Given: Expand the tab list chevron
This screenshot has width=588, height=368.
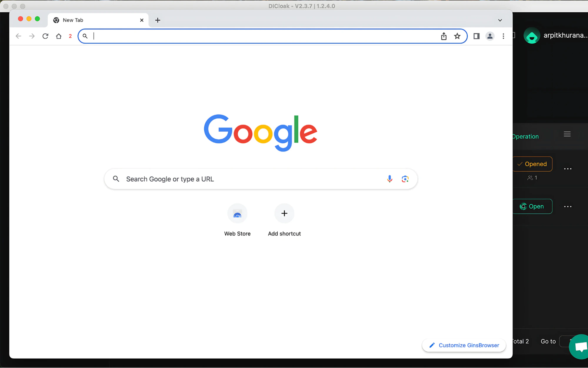Looking at the screenshot, I should tap(500, 20).
